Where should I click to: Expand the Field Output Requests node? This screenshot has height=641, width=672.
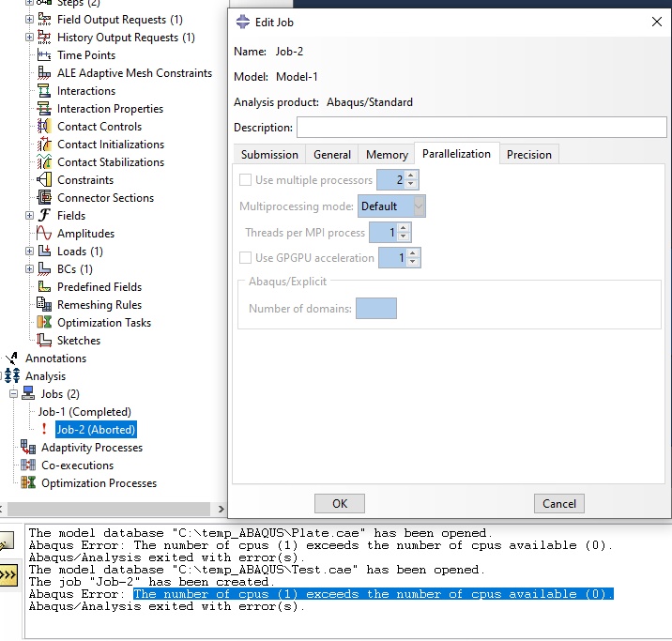point(29,20)
